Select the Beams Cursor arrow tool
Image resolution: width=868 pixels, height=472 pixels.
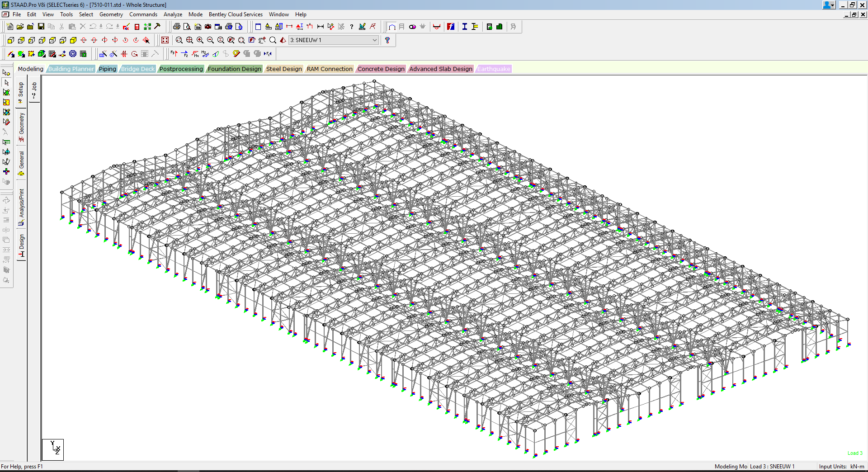pyautogui.click(x=6, y=82)
